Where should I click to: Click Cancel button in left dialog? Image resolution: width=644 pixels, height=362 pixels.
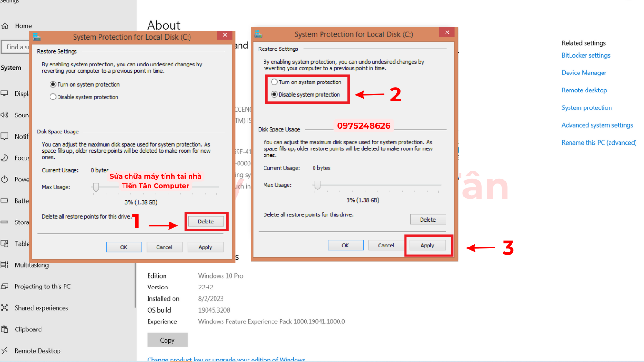coord(165,247)
